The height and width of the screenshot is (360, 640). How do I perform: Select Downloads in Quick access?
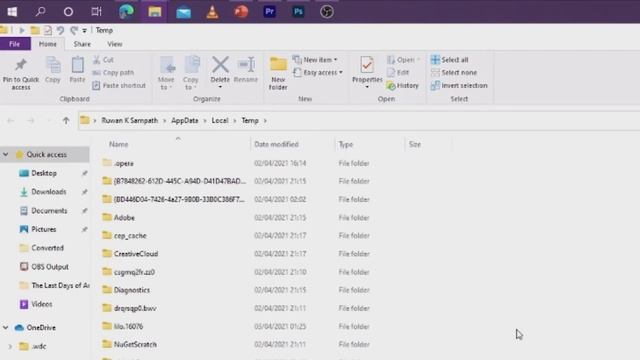pos(48,191)
